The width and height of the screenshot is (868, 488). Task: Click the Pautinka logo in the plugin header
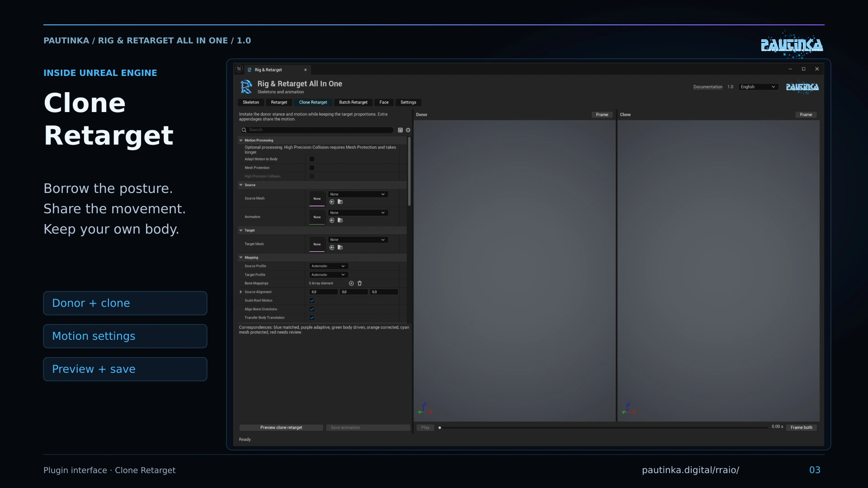coord(802,87)
